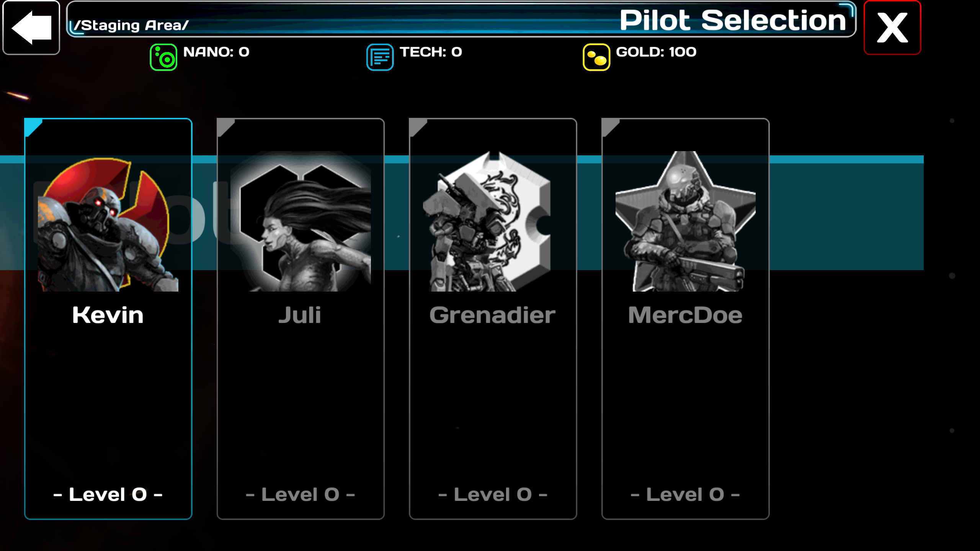Viewport: 980px width, 551px height.
Task: Tap the green Nano resource icon
Action: click(x=163, y=57)
